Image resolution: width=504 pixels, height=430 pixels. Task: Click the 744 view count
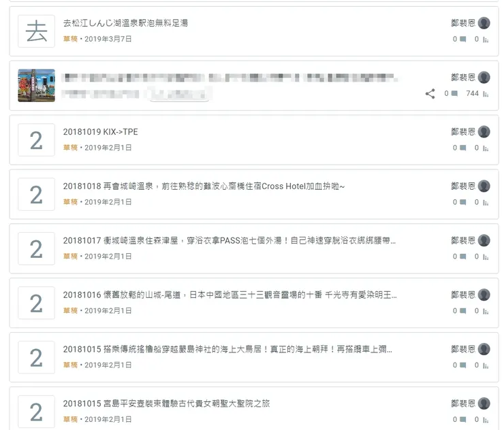[x=472, y=93]
